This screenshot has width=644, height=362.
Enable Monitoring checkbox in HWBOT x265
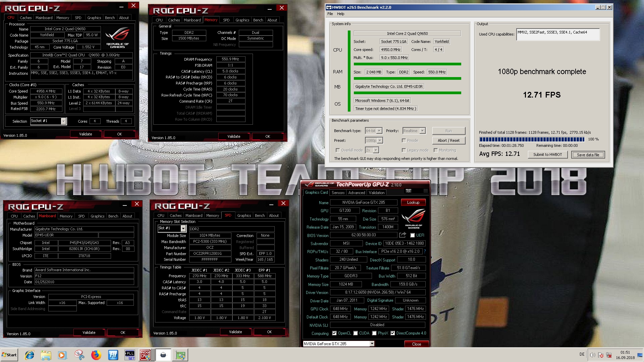(436, 150)
